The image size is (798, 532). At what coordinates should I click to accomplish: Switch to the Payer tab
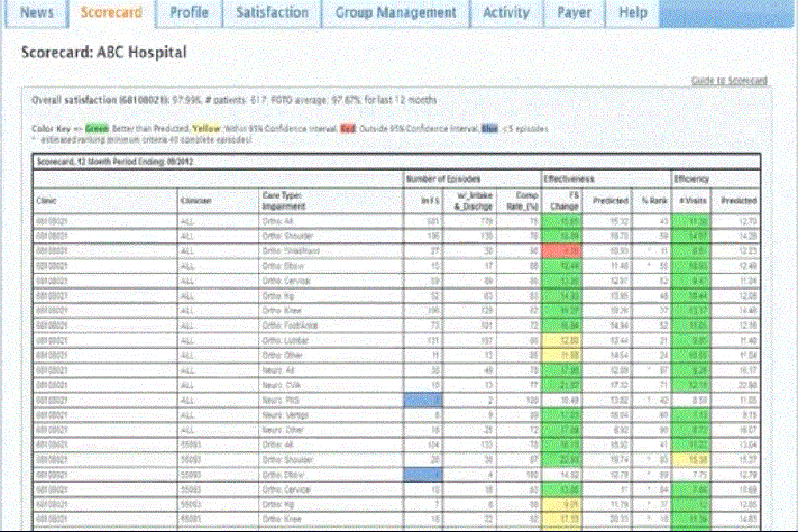click(x=574, y=13)
